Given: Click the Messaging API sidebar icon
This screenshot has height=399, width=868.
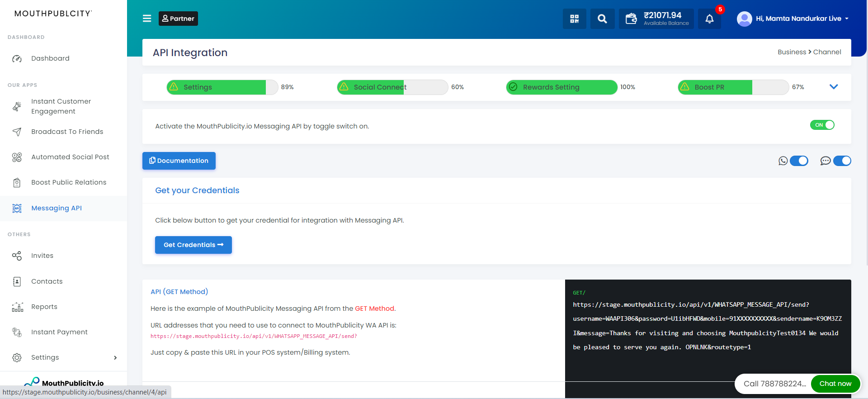Looking at the screenshot, I should tap(17, 208).
